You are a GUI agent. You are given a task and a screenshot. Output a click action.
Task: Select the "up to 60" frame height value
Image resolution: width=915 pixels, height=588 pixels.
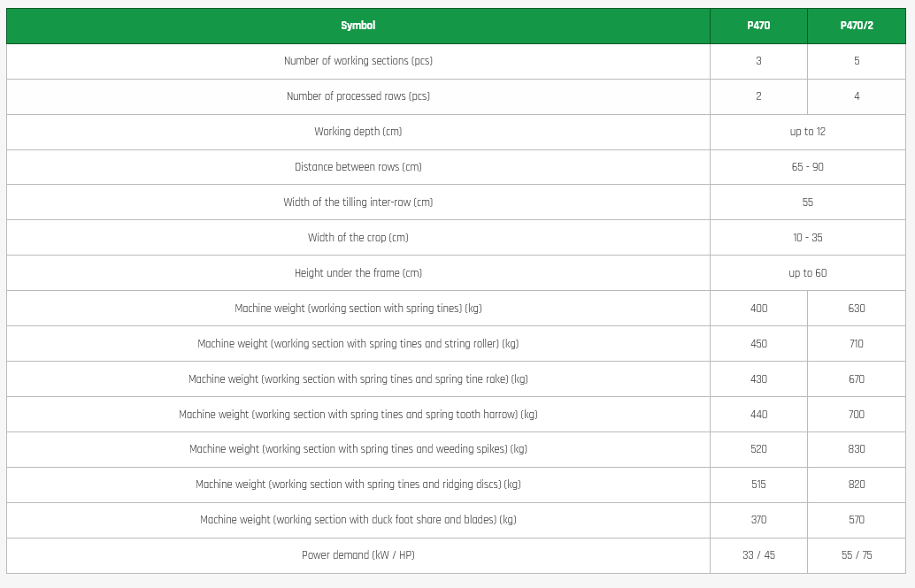pos(807,273)
